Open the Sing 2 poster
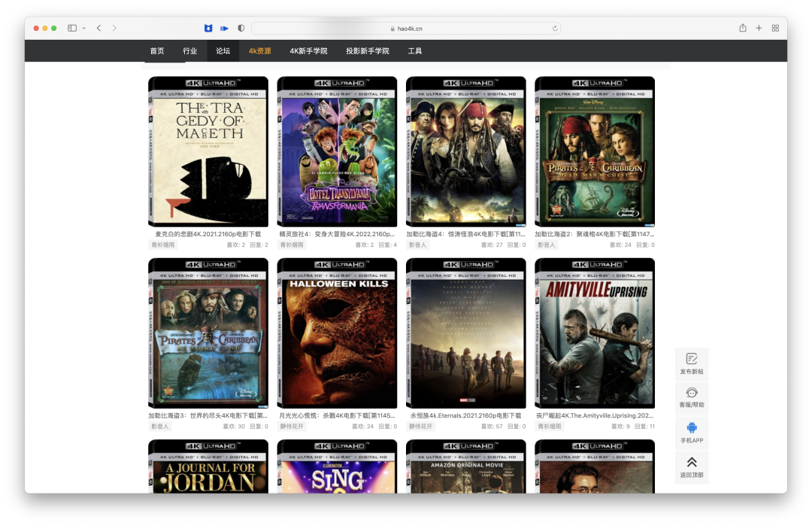The image size is (812, 526). (337, 467)
